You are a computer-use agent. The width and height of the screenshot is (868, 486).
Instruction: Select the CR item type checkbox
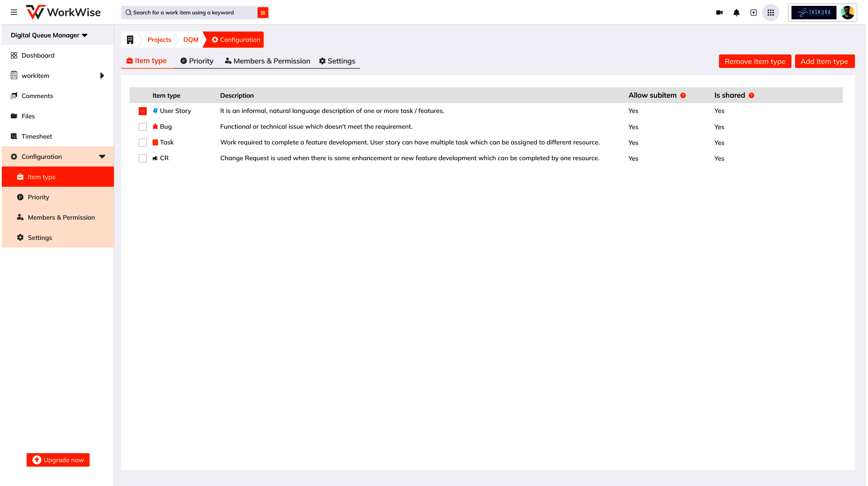(143, 158)
